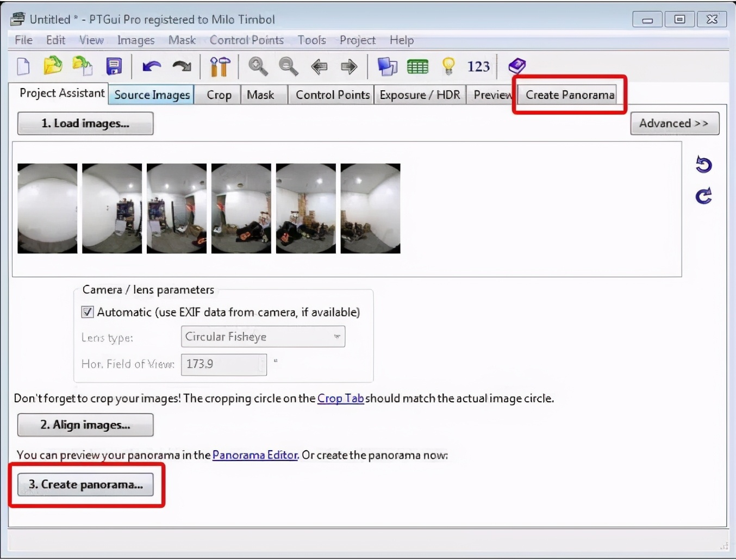Select the first fisheye thumbnail showing white wall
The height and width of the screenshot is (560, 736).
(x=47, y=208)
